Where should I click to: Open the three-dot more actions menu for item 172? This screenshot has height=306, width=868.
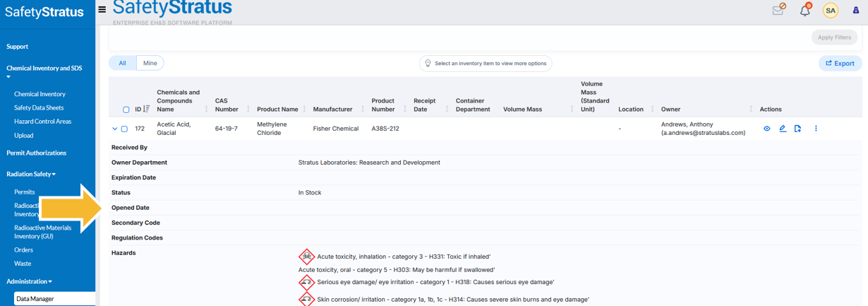click(x=816, y=129)
